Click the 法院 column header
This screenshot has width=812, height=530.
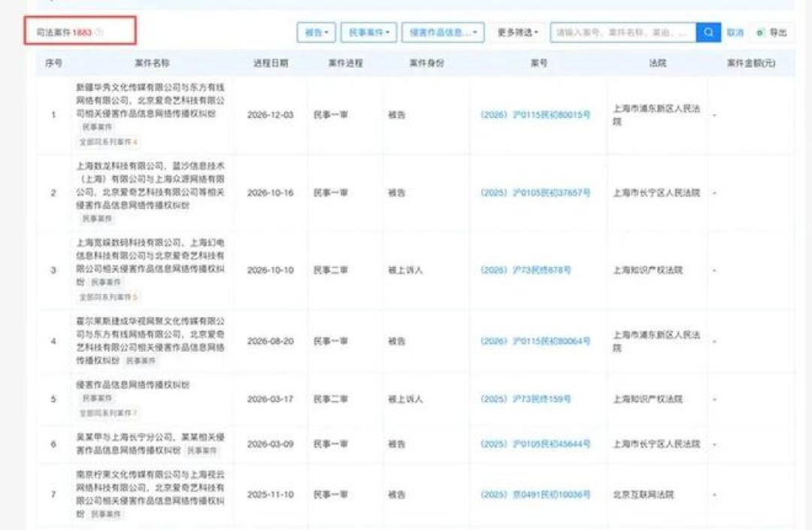pyautogui.click(x=657, y=62)
